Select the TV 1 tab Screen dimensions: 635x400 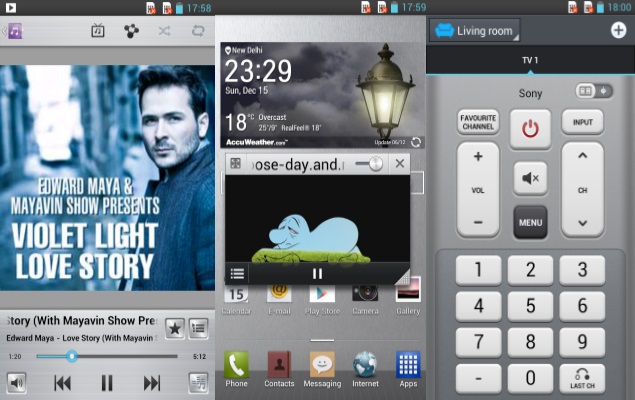tap(530, 60)
